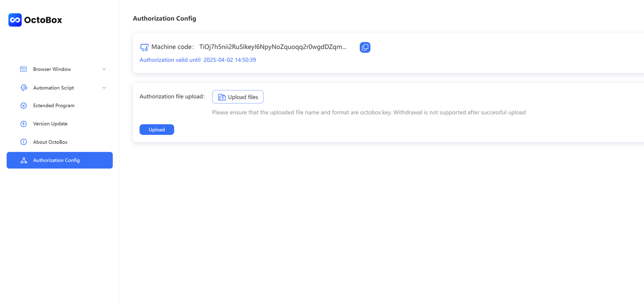Click the monitor icon beside Machine code
The width and height of the screenshot is (644, 305).
pyautogui.click(x=144, y=47)
